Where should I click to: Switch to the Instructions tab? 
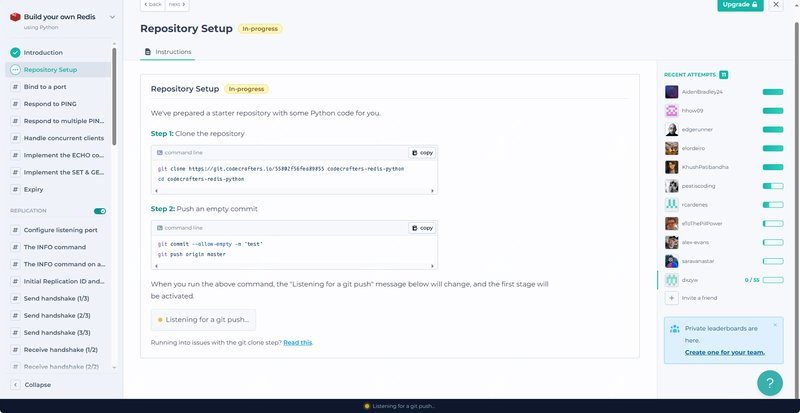pyautogui.click(x=168, y=51)
